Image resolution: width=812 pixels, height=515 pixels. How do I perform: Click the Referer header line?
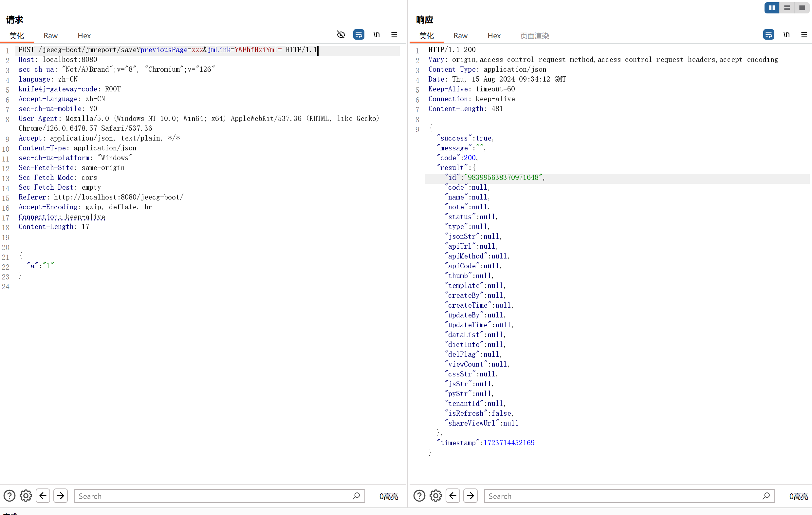click(101, 197)
